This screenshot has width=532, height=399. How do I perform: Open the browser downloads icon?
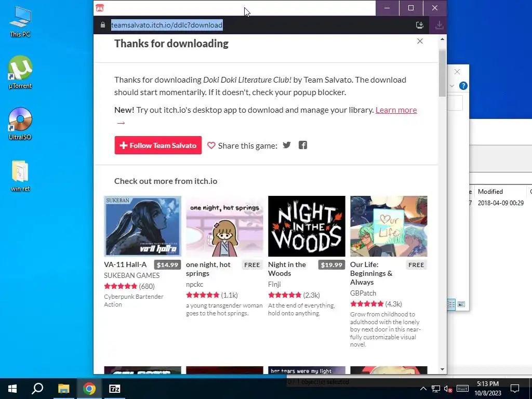tap(439, 25)
